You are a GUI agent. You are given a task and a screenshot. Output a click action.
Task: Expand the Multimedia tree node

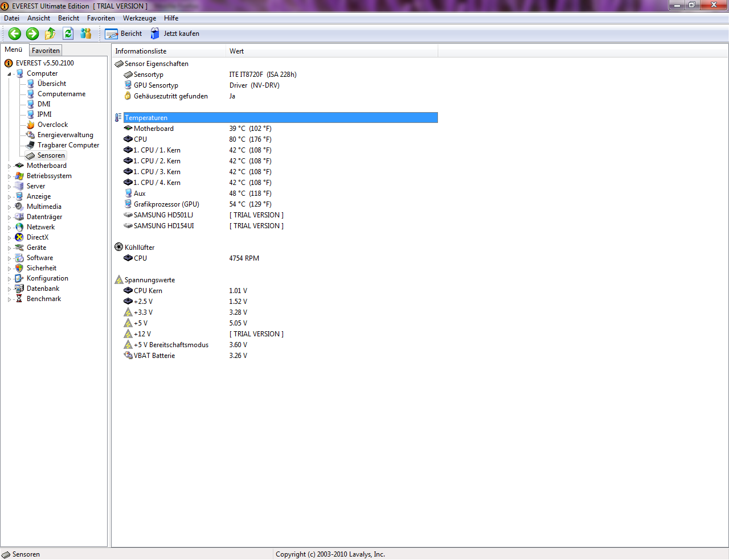[x=9, y=207]
